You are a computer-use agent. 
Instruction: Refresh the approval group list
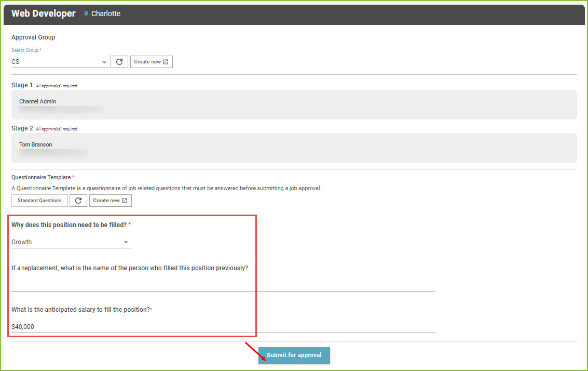119,62
